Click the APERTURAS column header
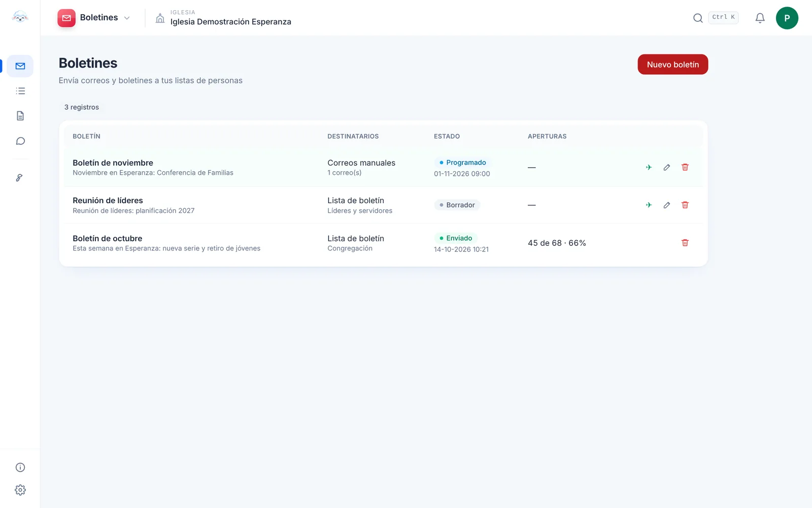Viewport: 812px width, 508px height. (547, 136)
